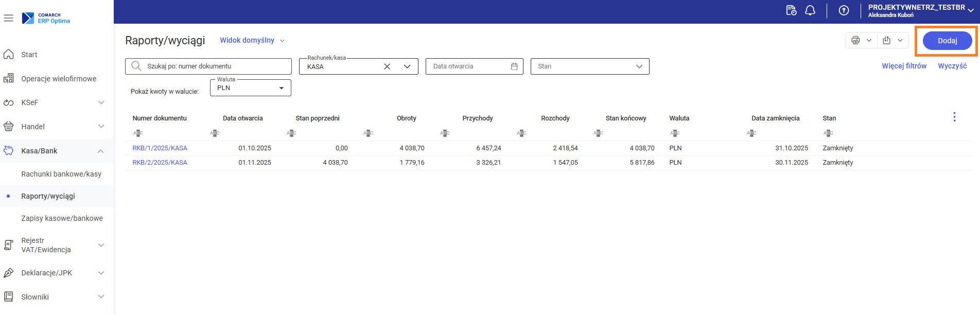980x315 pixels.
Task: Open report RKB/1/2025/KASA link
Action: coord(160,148)
